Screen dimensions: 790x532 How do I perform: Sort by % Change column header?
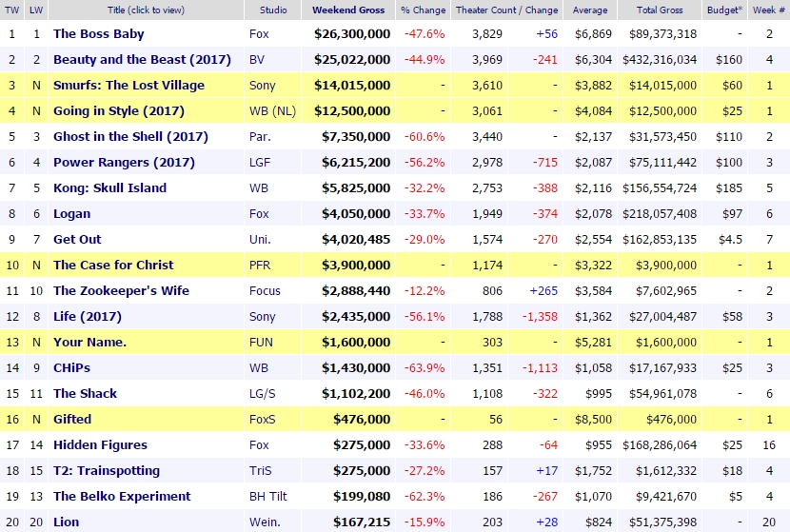[424, 10]
